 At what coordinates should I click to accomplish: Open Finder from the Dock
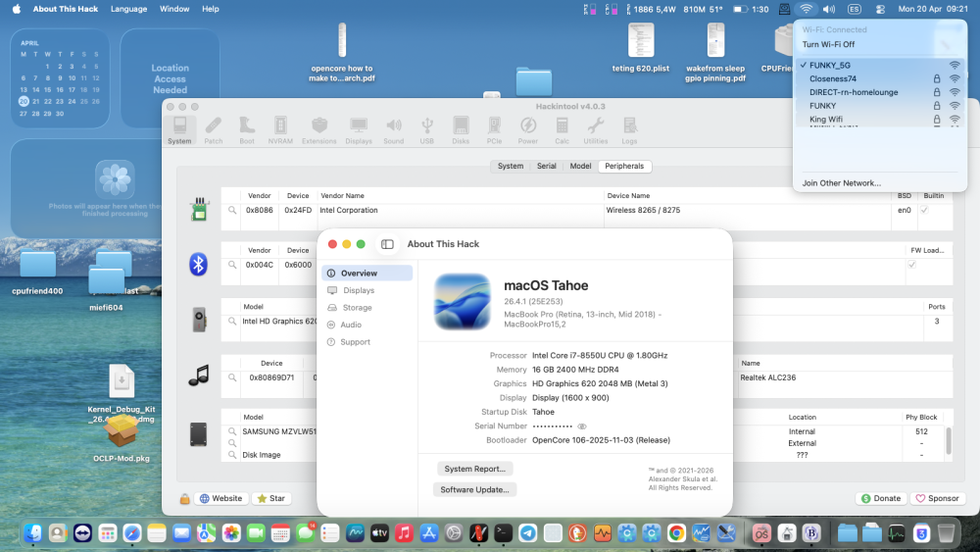[x=33, y=532]
